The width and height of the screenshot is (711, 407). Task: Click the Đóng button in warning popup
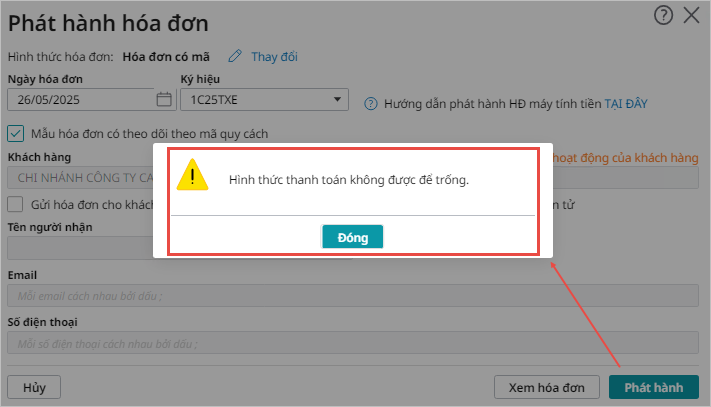coord(352,237)
